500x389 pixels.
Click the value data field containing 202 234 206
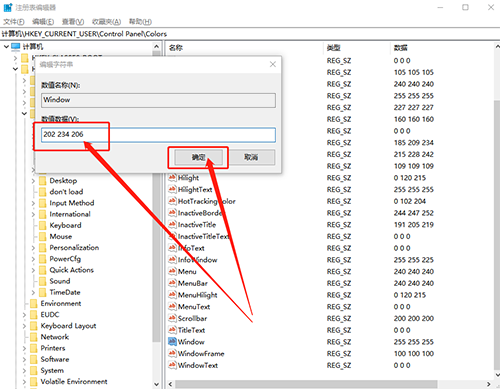point(158,135)
